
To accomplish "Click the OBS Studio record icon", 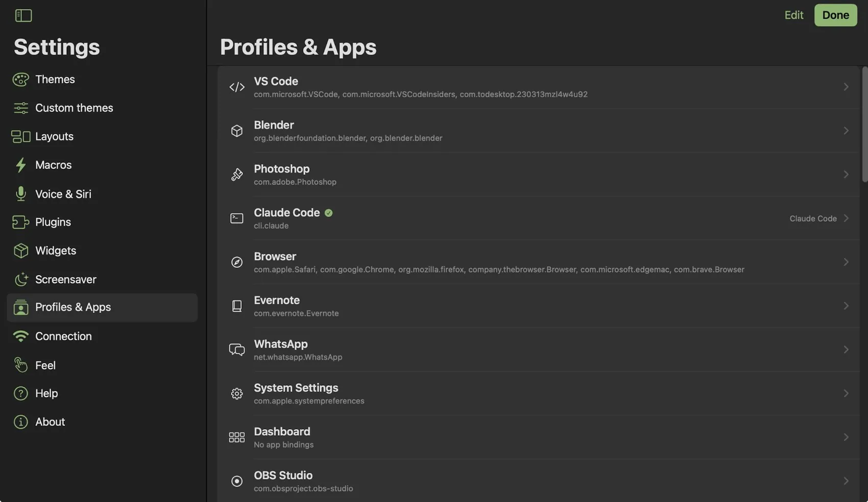I will (236, 481).
